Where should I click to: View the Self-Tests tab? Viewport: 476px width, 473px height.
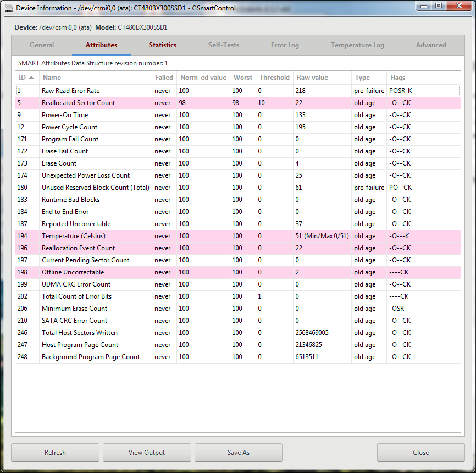click(223, 45)
